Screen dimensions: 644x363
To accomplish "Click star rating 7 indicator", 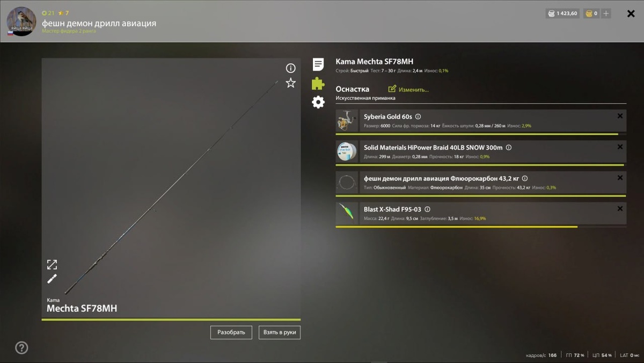I will point(63,13).
